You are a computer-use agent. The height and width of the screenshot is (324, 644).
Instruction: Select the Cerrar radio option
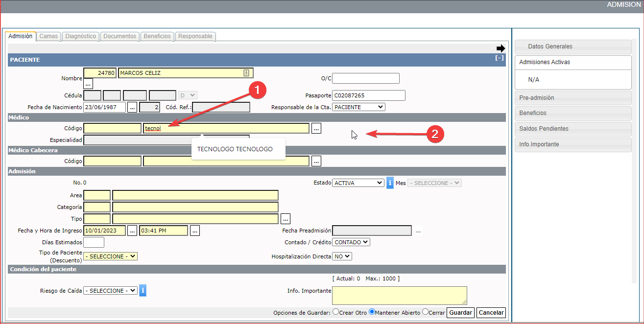coord(425,312)
